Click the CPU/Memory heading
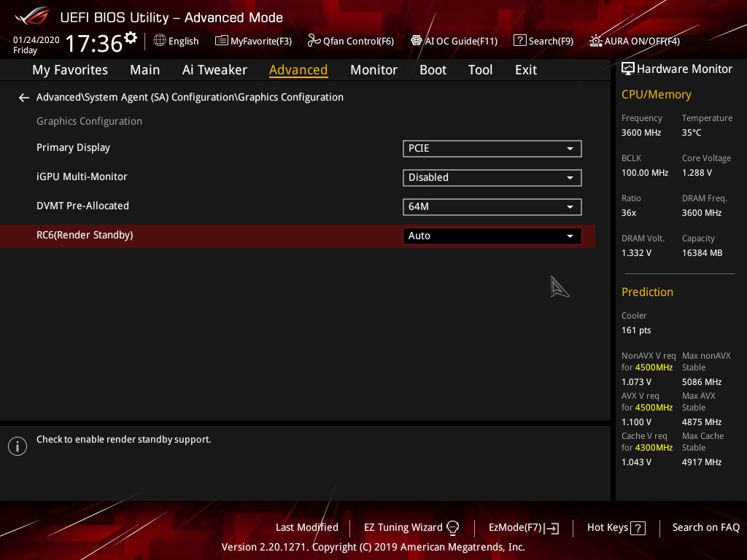Screen dimensions: 747x560 pyautogui.click(x=657, y=95)
